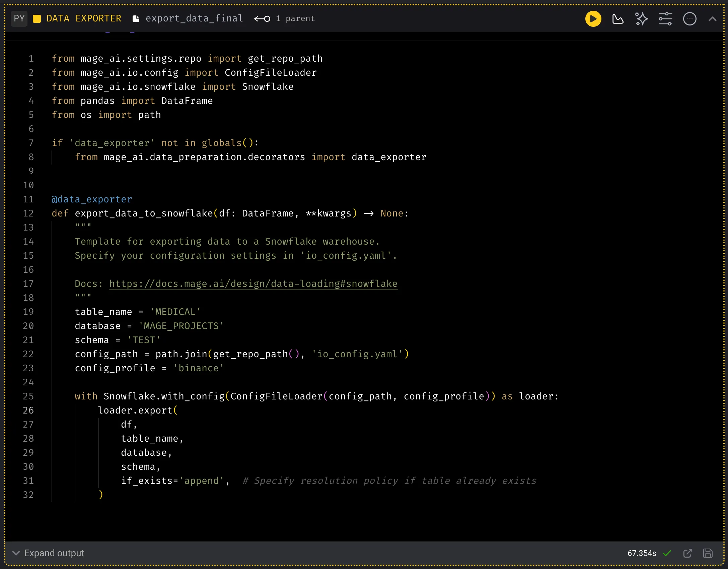This screenshot has height=569, width=728.
Task: Click the 'binance' config profile string
Action: tap(198, 368)
